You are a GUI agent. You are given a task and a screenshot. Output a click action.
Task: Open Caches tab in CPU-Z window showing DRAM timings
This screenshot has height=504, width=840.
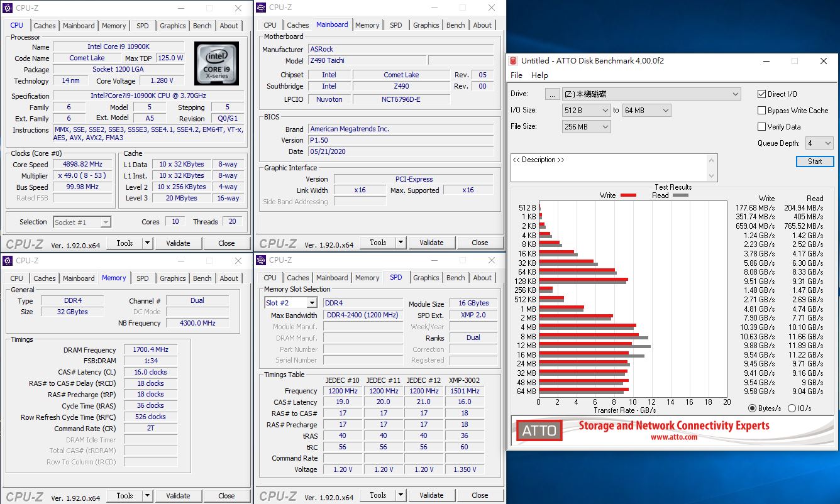(x=45, y=278)
